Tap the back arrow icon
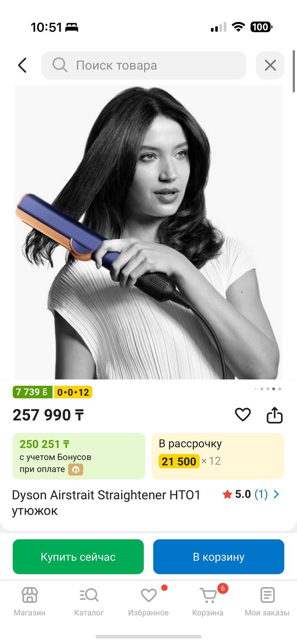 pyautogui.click(x=22, y=65)
